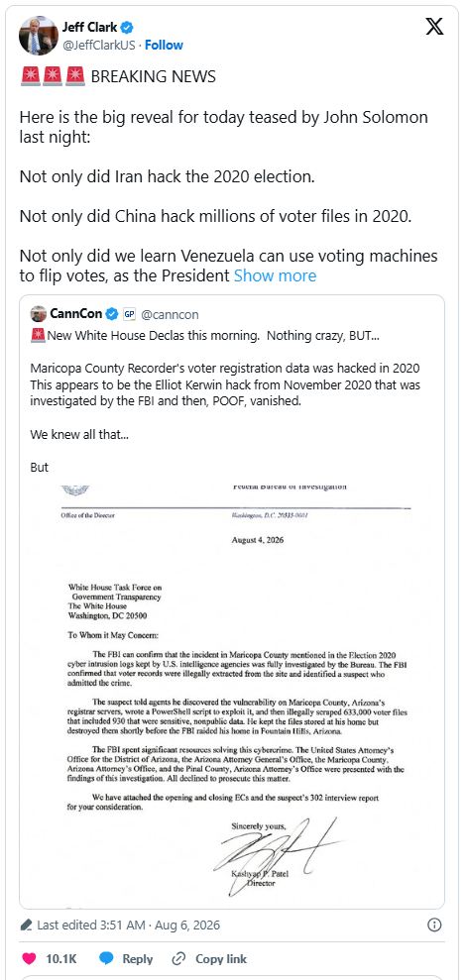Screen dimensions: 467x980
Task: Open the Jeff Clark display name link
Action: (90, 27)
